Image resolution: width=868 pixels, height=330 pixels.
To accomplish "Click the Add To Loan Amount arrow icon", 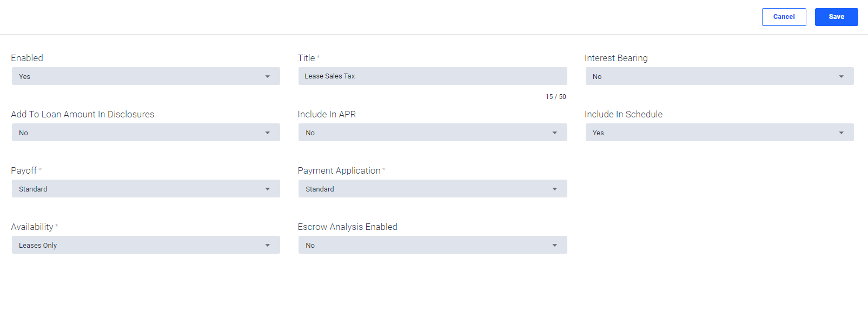I will click(268, 133).
